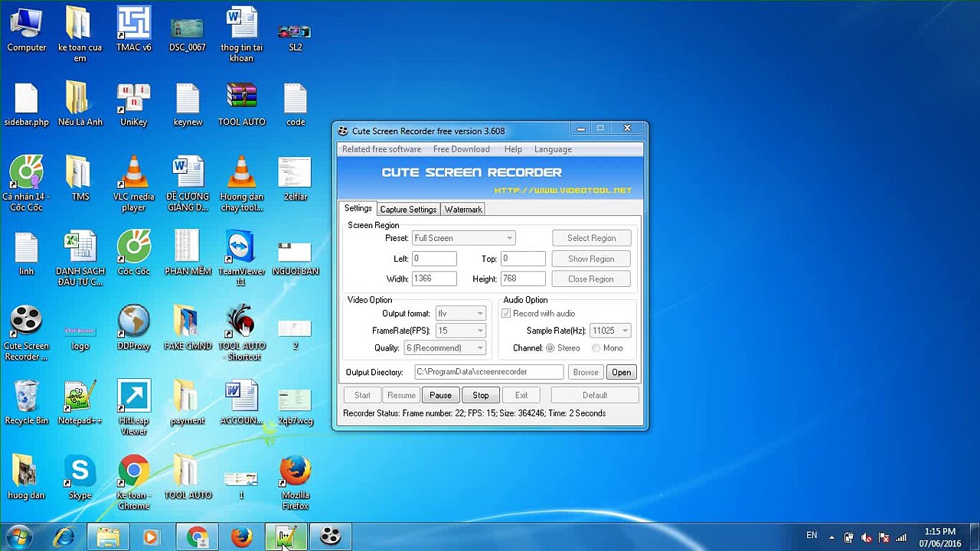Click the Select Region button
Viewport: 980px width, 551px height.
coord(591,238)
